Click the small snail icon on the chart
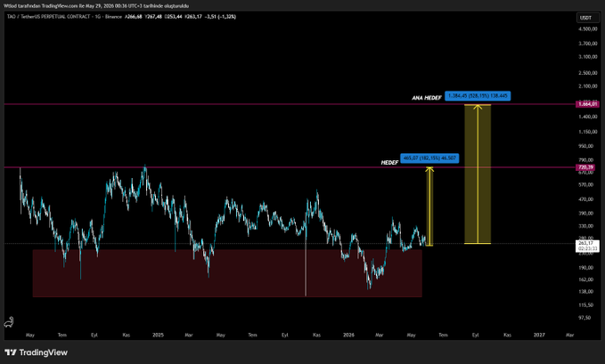 click(9, 322)
